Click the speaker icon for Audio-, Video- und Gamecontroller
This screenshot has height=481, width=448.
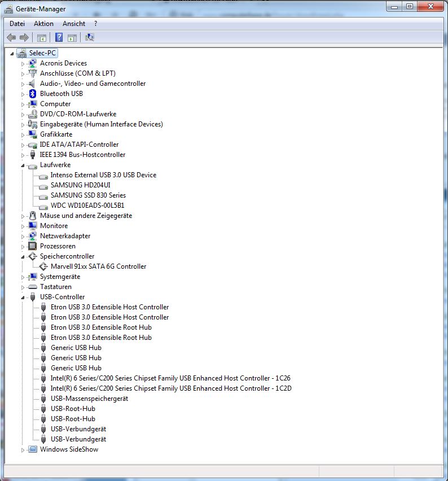(x=32, y=84)
